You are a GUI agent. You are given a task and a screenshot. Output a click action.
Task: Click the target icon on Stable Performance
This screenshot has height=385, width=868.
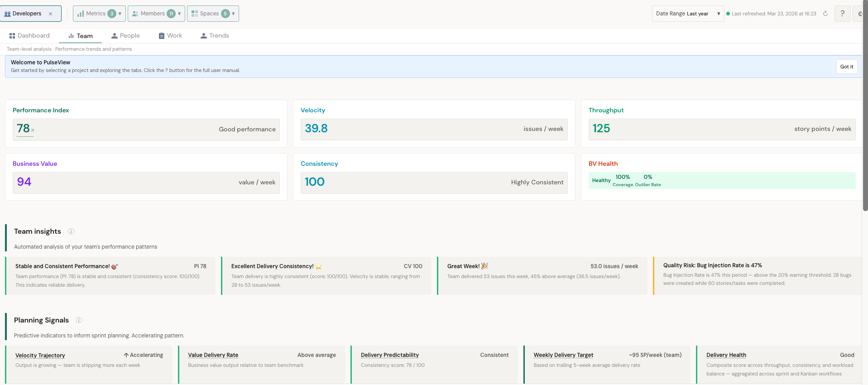coord(115,266)
